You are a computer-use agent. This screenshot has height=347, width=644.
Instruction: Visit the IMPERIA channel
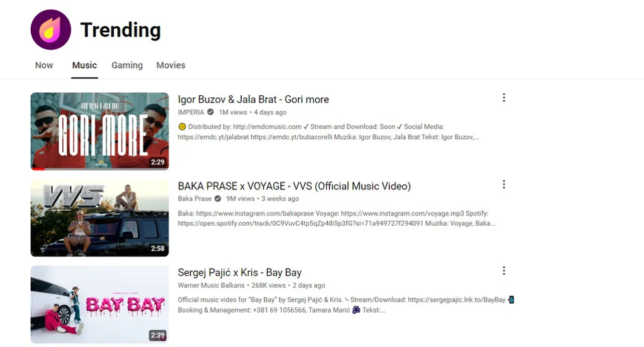coord(191,112)
